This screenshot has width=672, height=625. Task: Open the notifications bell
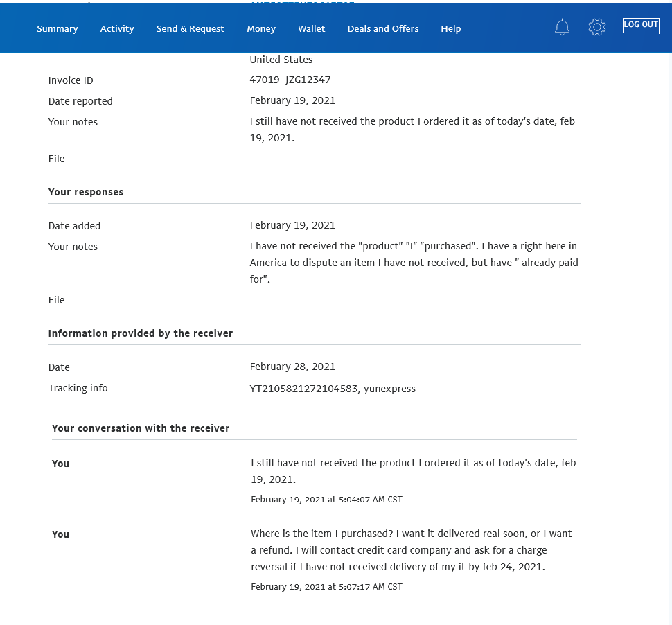tap(562, 28)
